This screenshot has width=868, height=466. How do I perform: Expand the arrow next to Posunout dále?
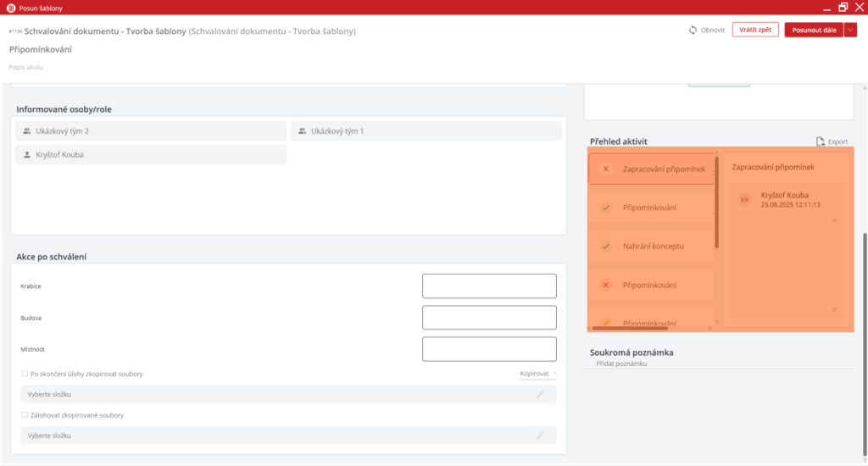pyautogui.click(x=851, y=30)
